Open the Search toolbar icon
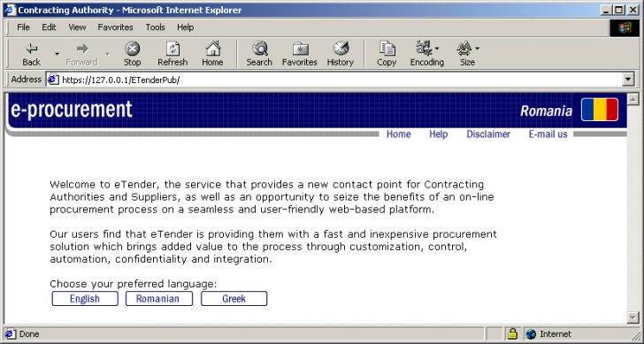The image size is (644, 344). pos(259,49)
